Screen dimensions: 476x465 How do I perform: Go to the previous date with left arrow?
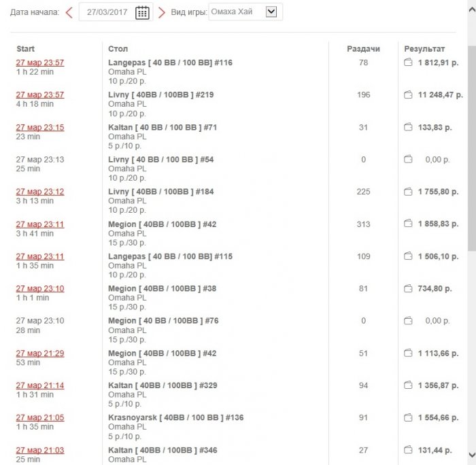coord(69,12)
